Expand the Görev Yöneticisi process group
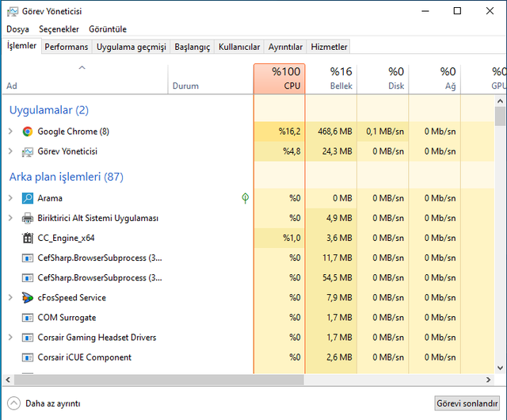The width and height of the screenshot is (507, 420). point(10,151)
